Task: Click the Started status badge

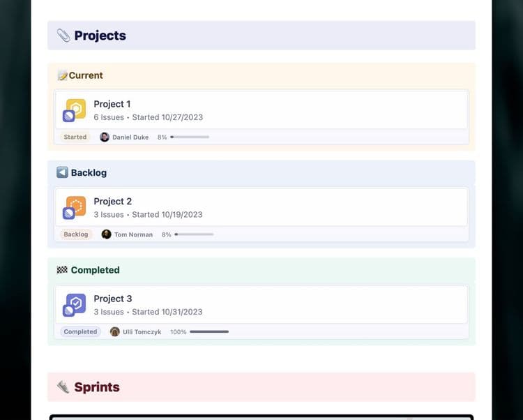Action: coord(75,137)
